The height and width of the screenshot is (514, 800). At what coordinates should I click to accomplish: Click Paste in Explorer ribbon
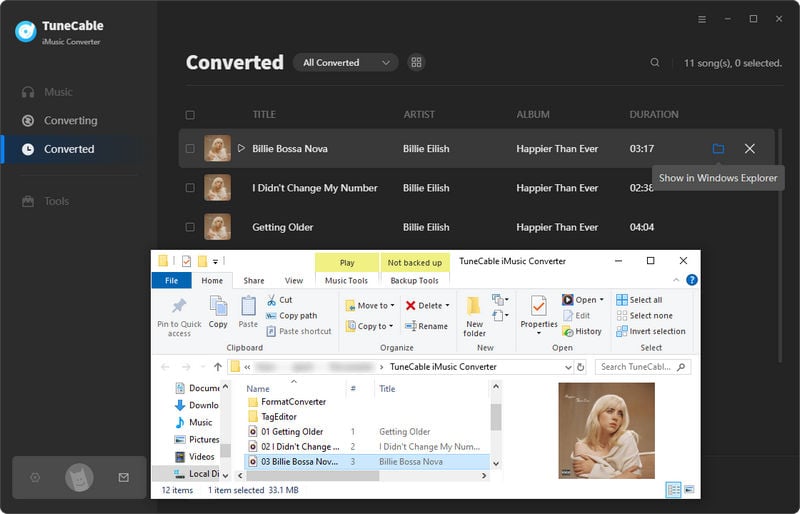(248, 311)
